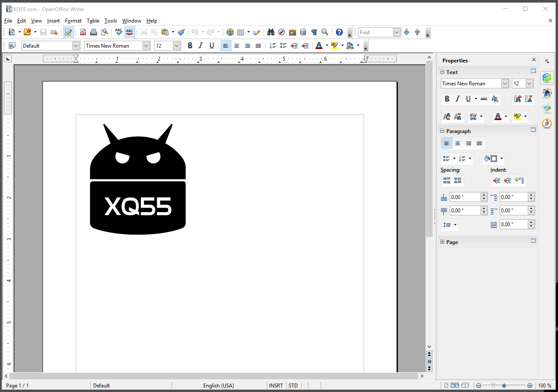Click the Bold button in sidebar
This screenshot has width=558, height=392.
(447, 99)
